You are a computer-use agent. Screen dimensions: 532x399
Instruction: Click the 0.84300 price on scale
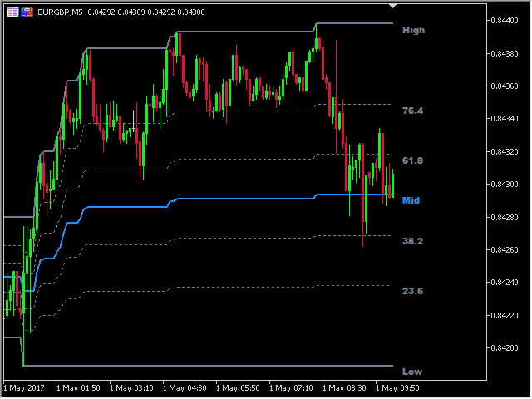point(505,185)
